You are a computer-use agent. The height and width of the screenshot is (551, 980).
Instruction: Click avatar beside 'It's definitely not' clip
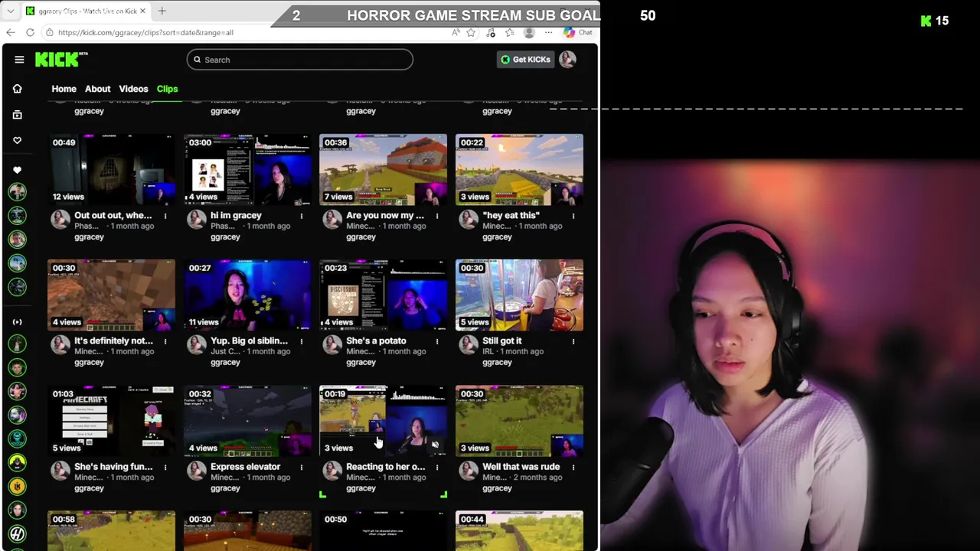click(x=60, y=345)
